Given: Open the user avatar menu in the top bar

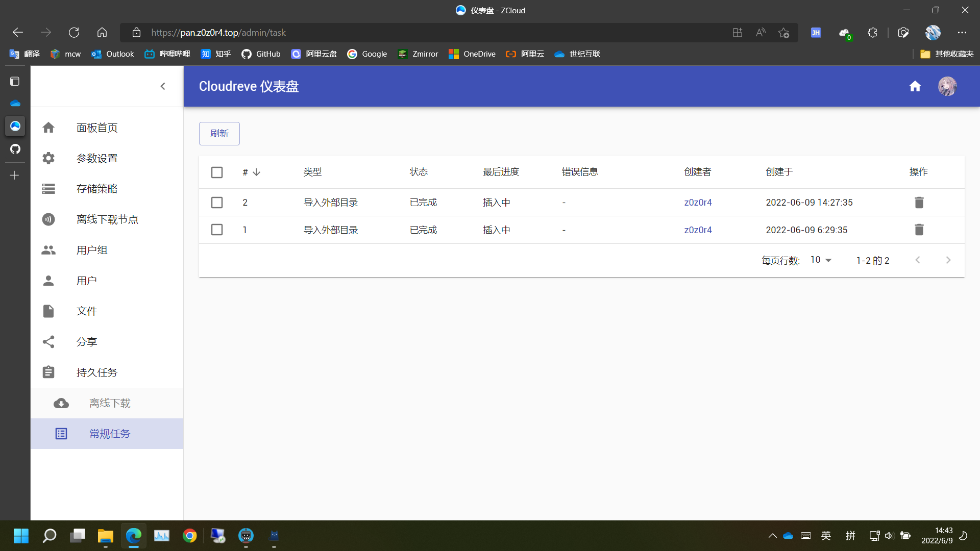Looking at the screenshot, I should click(947, 86).
